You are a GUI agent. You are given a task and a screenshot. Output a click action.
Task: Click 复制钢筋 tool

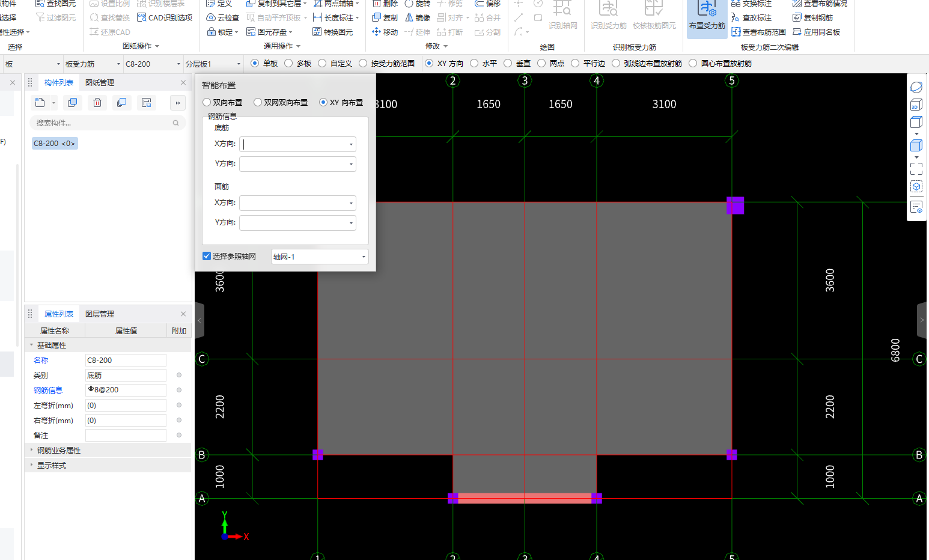coord(812,17)
